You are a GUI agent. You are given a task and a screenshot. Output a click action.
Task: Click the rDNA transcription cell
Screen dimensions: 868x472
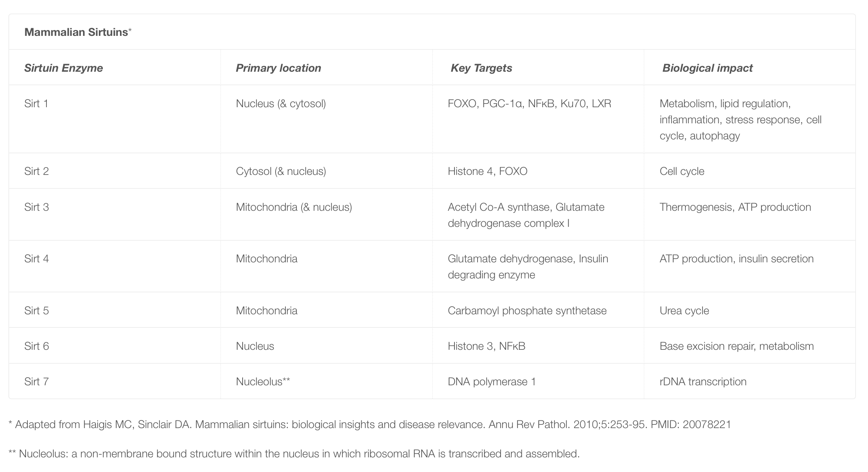pyautogui.click(x=703, y=382)
